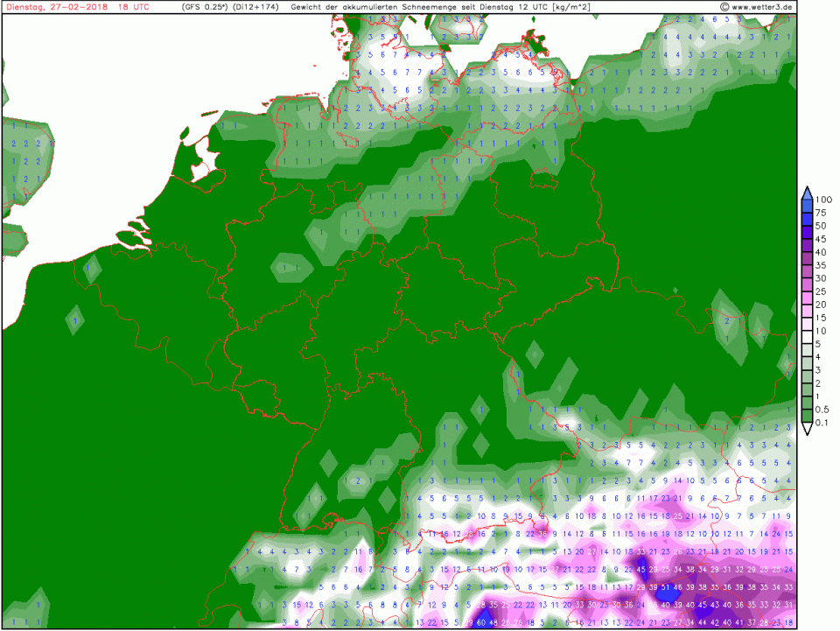Select the white swatch between 5 and 10
This screenshot has height=631, width=840.
(x=806, y=338)
